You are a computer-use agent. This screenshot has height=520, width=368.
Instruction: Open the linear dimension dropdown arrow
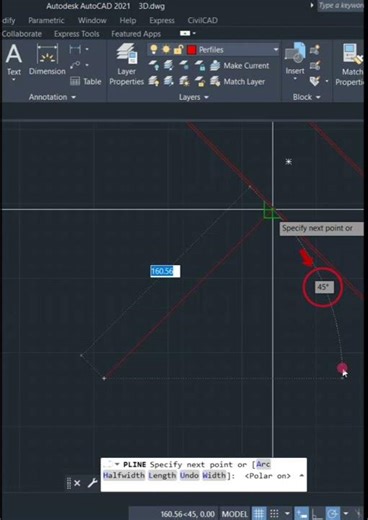87,50
